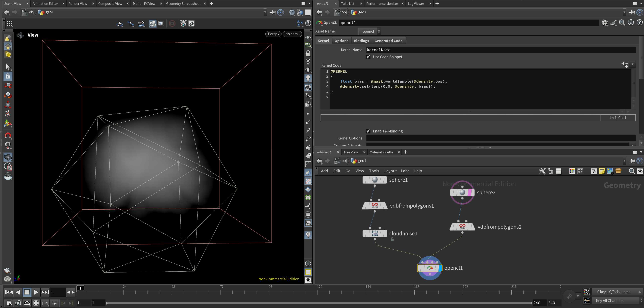This screenshot has height=308, width=644.
Task: Open the No cam camera dropdown
Action: tap(292, 34)
